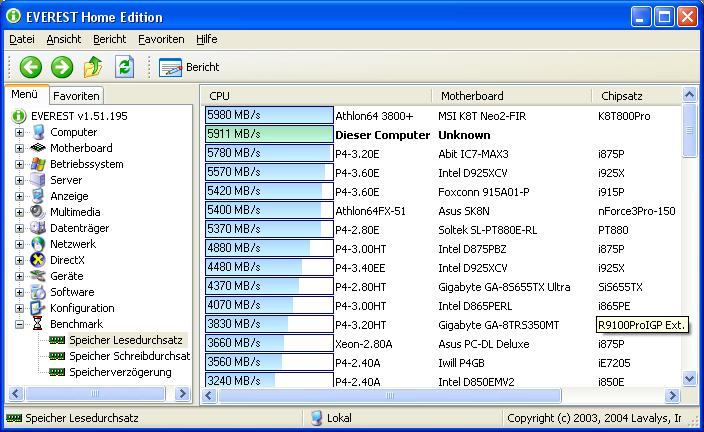Click the green Forward arrow button
Viewport: 704px width, 432px height.
(x=62, y=67)
